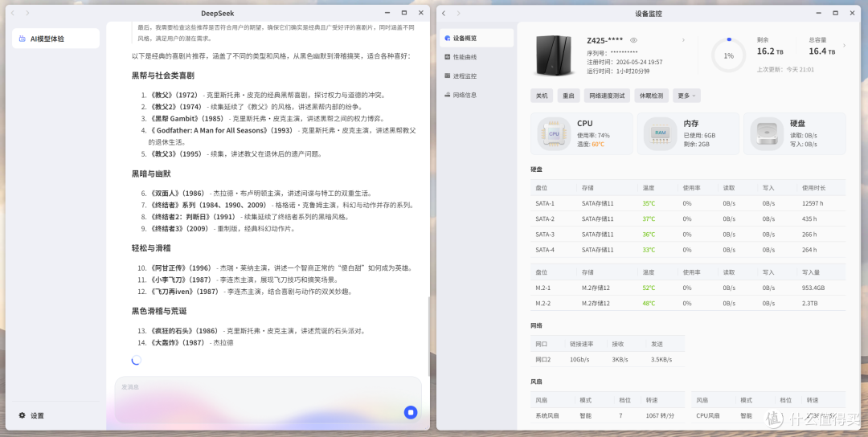
Task: Click the Z425 device thumbnail image
Action: (554, 55)
